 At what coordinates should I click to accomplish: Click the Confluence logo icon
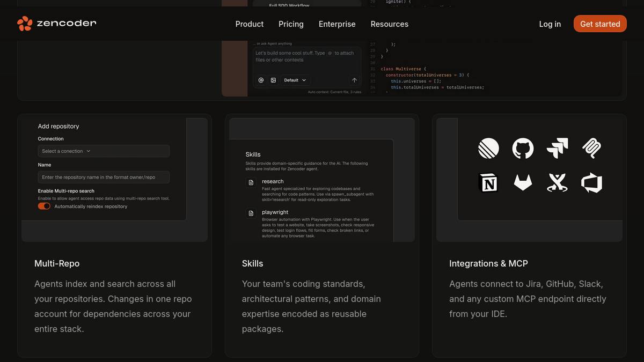[x=557, y=183]
